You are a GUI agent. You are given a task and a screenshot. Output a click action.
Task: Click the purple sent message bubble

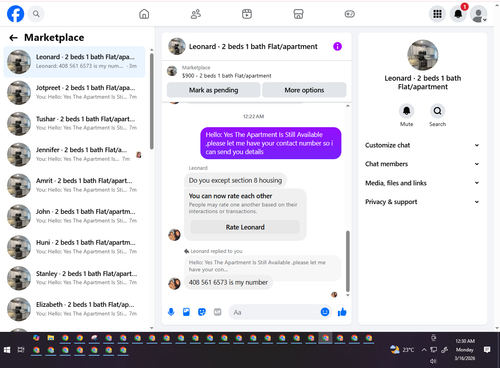[x=271, y=143]
